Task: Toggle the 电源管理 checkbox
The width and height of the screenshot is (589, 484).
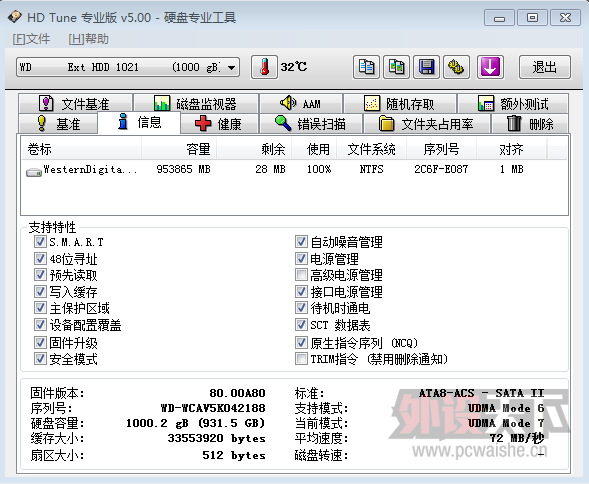Action: [301, 259]
